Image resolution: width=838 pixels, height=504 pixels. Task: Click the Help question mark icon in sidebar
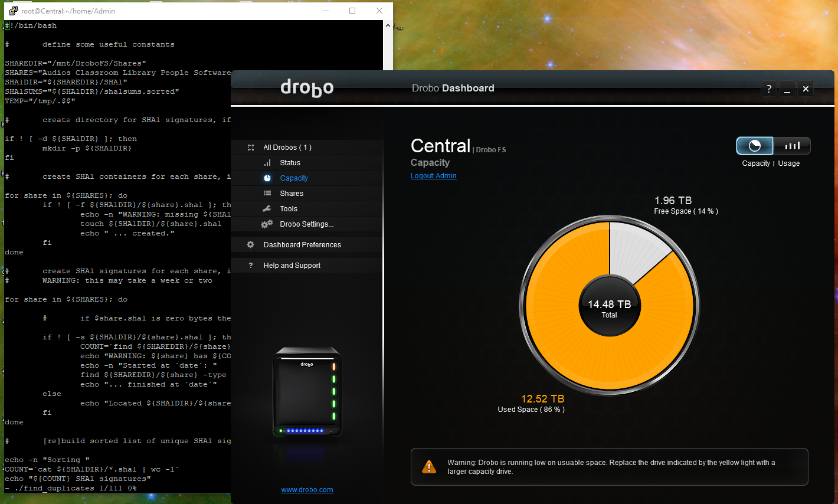coord(251,266)
